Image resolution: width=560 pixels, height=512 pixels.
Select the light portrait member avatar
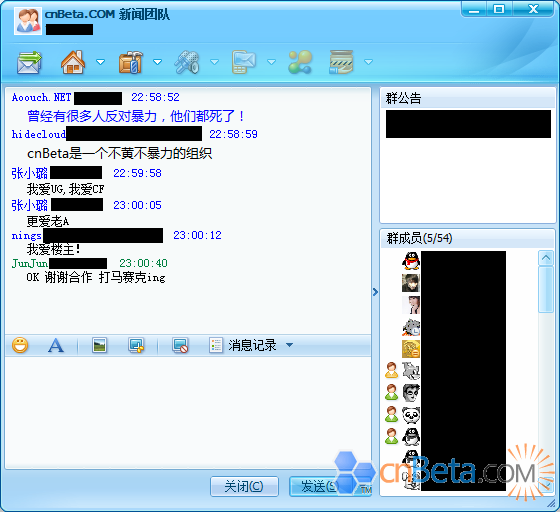pos(411,305)
